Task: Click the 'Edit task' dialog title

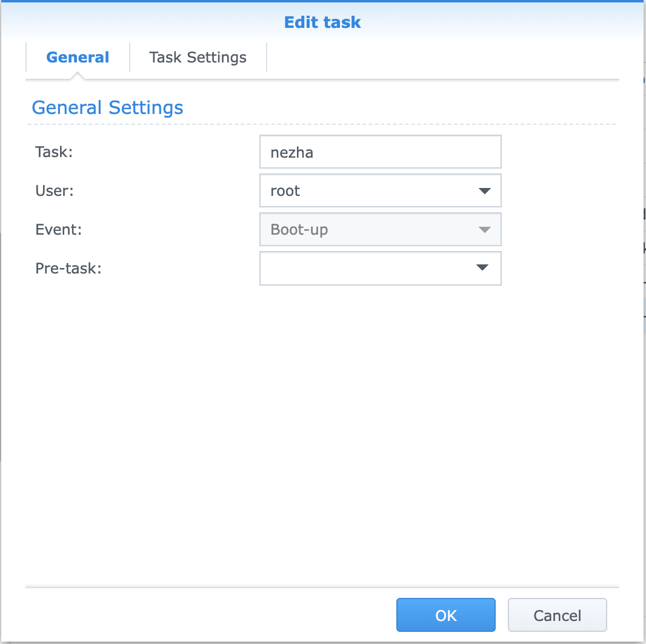Action: tap(322, 22)
